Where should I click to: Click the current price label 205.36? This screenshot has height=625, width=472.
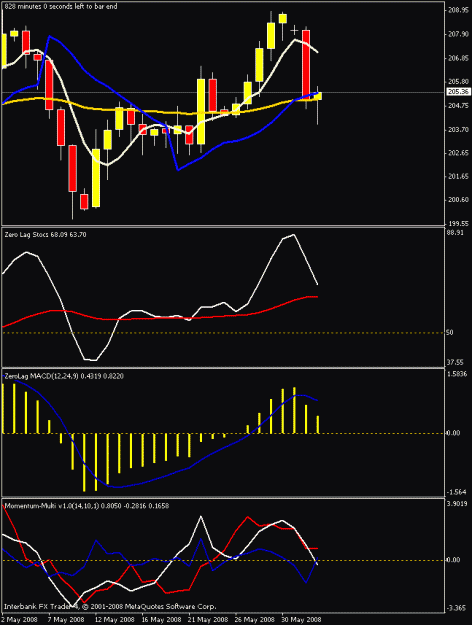(x=458, y=92)
